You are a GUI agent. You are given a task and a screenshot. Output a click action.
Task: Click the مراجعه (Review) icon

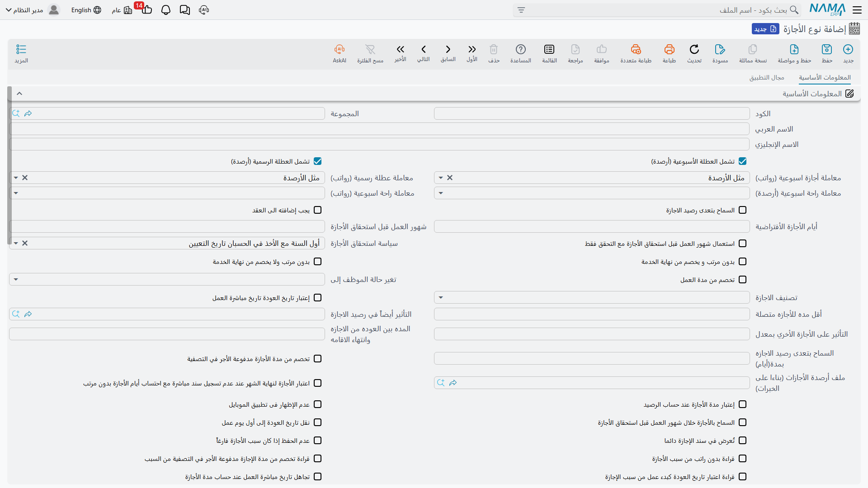pyautogui.click(x=576, y=49)
